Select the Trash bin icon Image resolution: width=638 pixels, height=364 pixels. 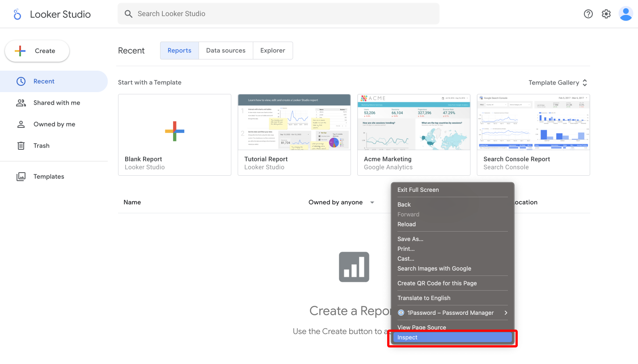[21, 146]
